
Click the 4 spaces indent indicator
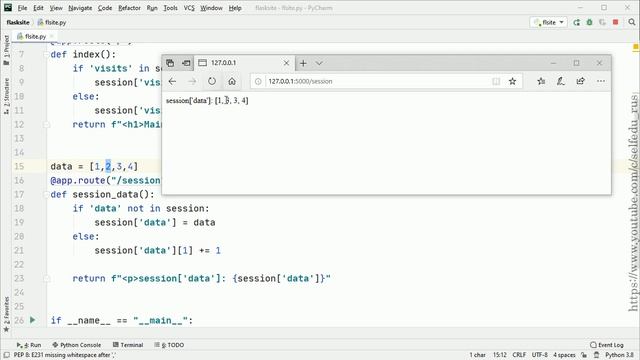[x=564, y=355]
